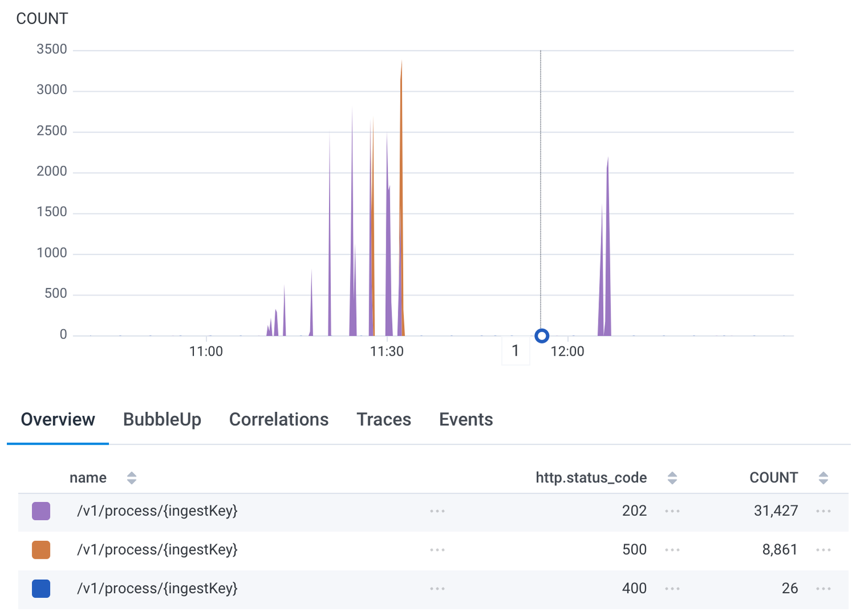Image resolution: width=852 pixels, height=616 pixels.
Task: Switch to the Traces tab
Action: pyautogui.click(x=384, y=419)
